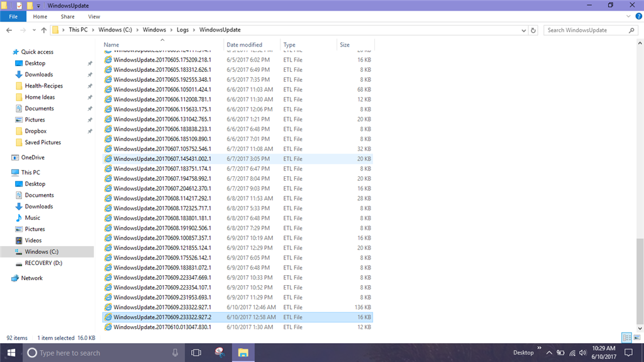This screenshot has height=362, width=644.
Task: Select OneDrive in navigation pane
Action: click(x=33, y=157)
